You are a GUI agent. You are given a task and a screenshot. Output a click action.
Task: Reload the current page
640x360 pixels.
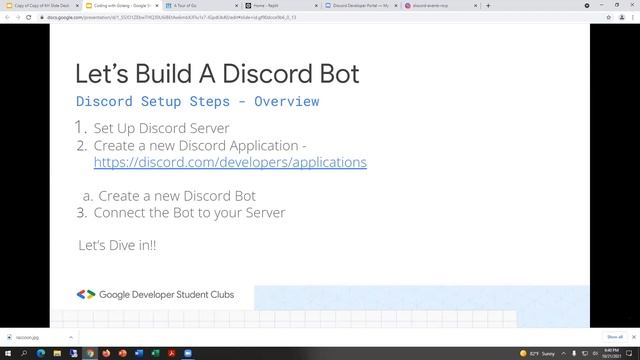pyautogui.click(x=29, y=18)
